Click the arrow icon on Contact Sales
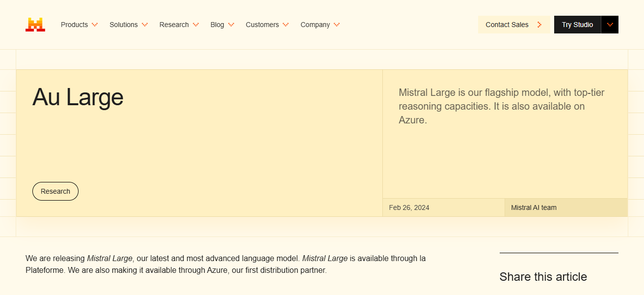The image size is (644, 295). 539,25
